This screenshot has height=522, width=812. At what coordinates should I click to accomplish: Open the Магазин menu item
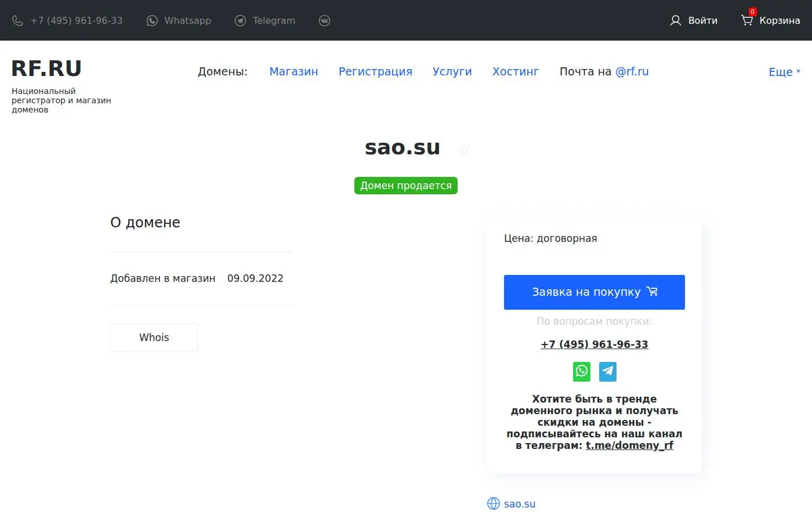click(x=293, y=71)
